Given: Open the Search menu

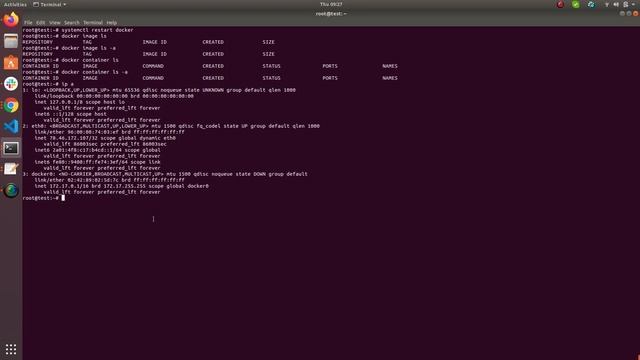Looking at the screenshot, I should pos(72,23).
